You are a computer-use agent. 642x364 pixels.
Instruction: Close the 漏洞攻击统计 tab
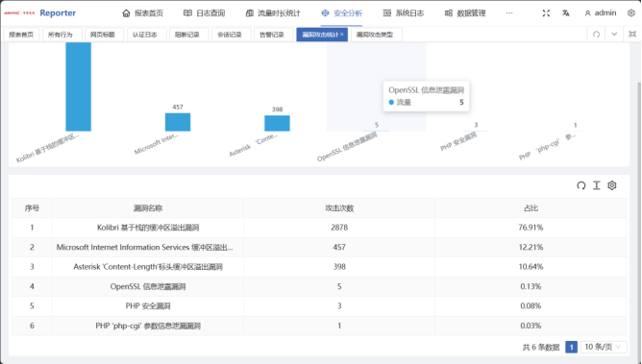(342, 35)
